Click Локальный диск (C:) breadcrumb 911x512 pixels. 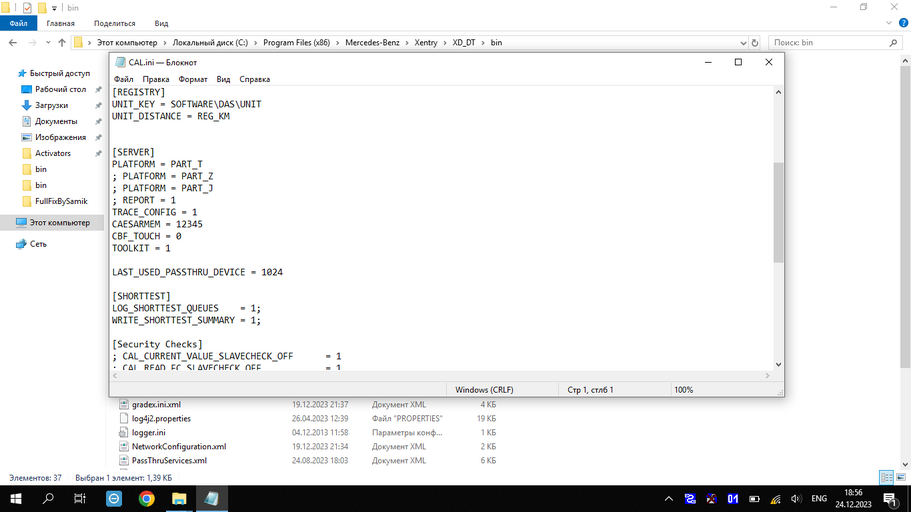(x=210, y=42)
